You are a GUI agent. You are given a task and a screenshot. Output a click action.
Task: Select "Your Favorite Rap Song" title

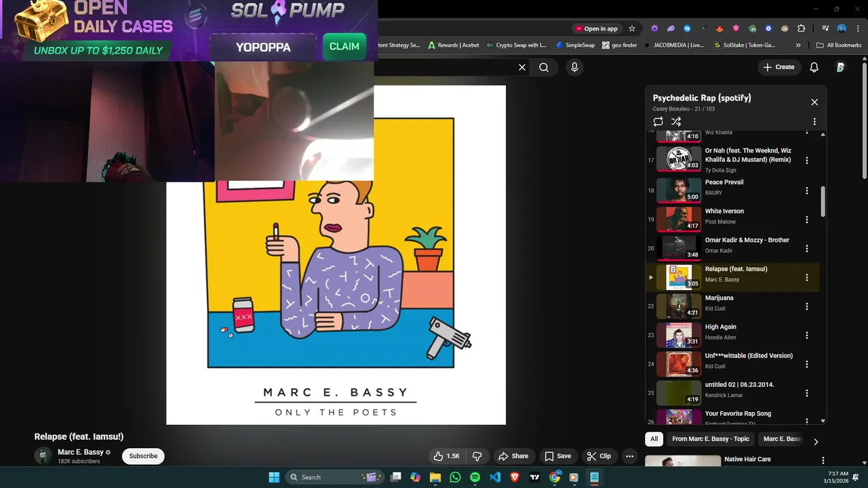point(738,413)
